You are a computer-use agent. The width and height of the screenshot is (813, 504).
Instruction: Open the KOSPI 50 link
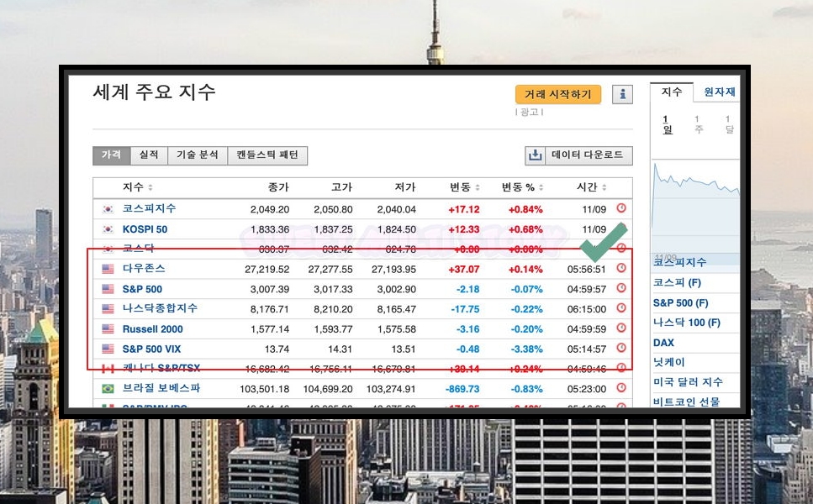(x=145, y=229)
